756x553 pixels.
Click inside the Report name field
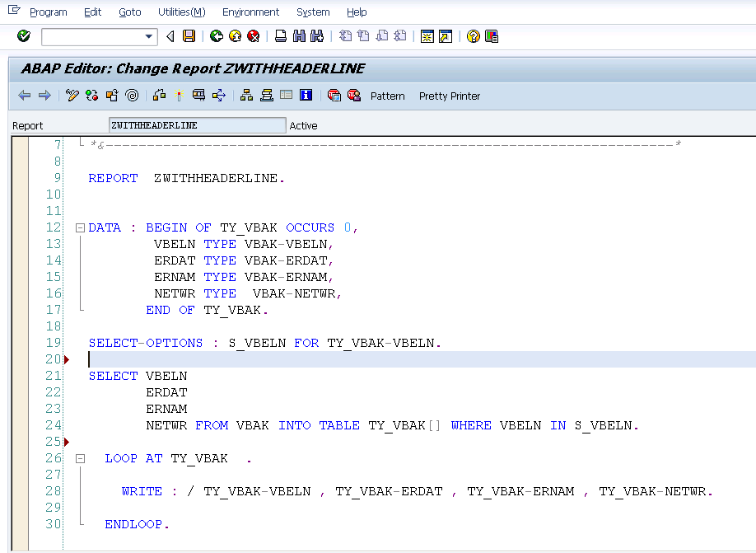[x=198, y=125]
